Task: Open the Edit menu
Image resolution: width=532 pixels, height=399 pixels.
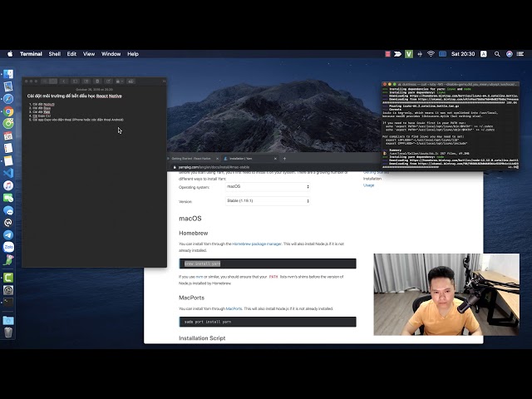Action: point(71,54)
